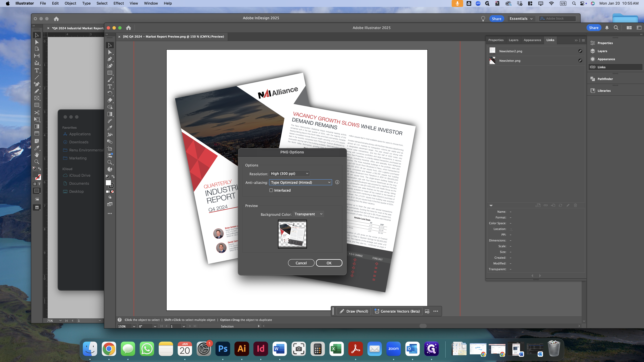Open artboard navigation dropdown
The width and height of the screenshot is (644, 362).
(x=184, y=327)
